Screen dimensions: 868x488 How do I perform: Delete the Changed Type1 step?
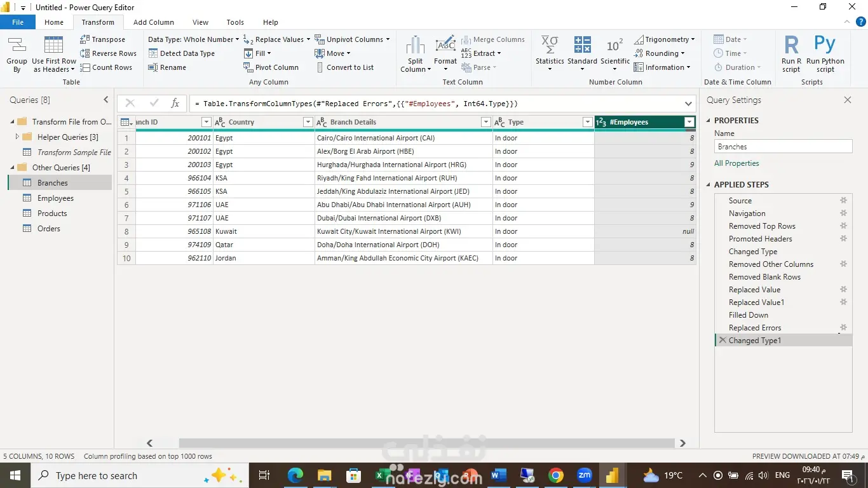click(722, 340)
